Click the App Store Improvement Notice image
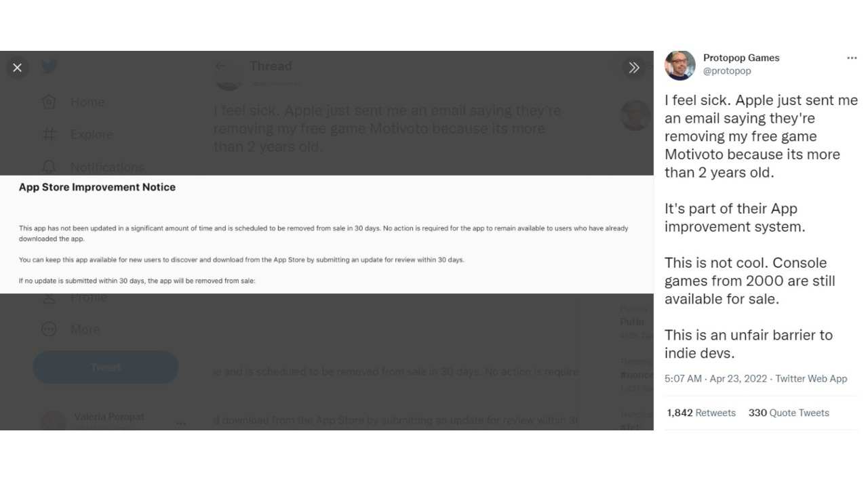The image size is (868, 488). click(x=327, y=235)
